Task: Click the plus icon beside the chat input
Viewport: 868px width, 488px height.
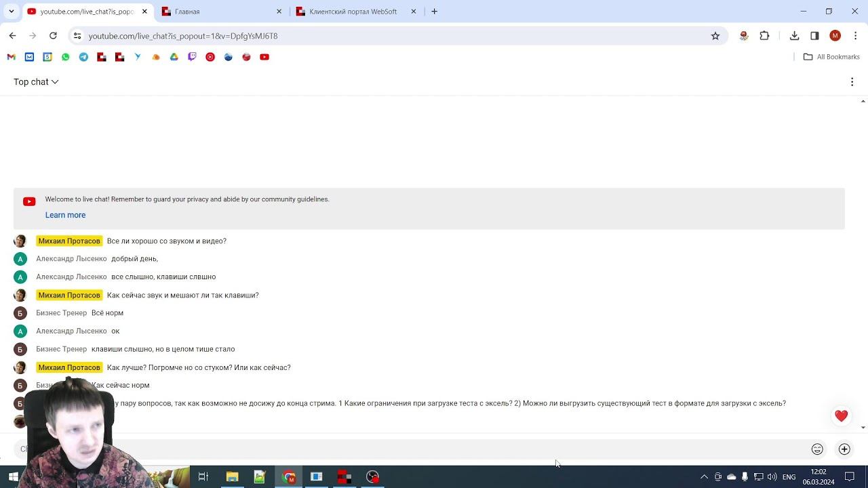Action: [844, 449]
